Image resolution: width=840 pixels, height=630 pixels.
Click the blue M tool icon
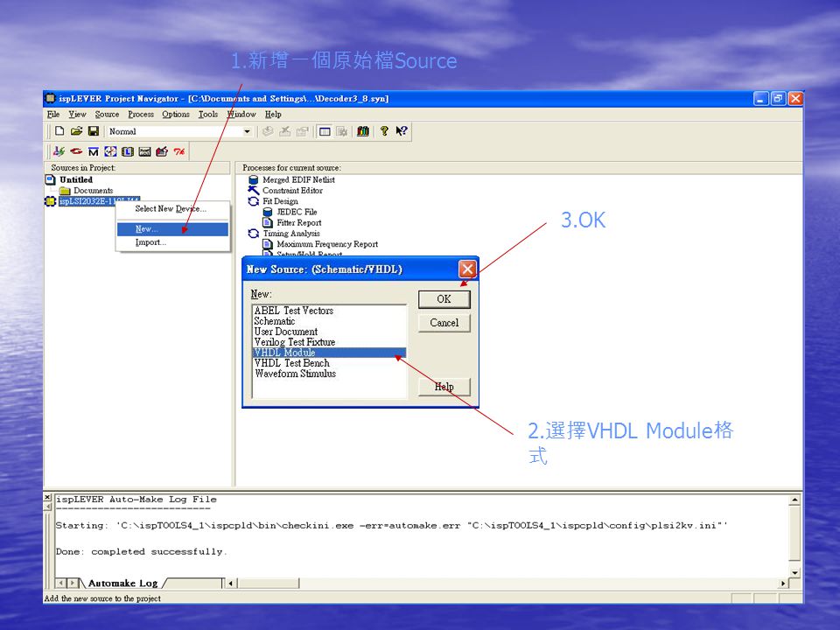[94, 151]
